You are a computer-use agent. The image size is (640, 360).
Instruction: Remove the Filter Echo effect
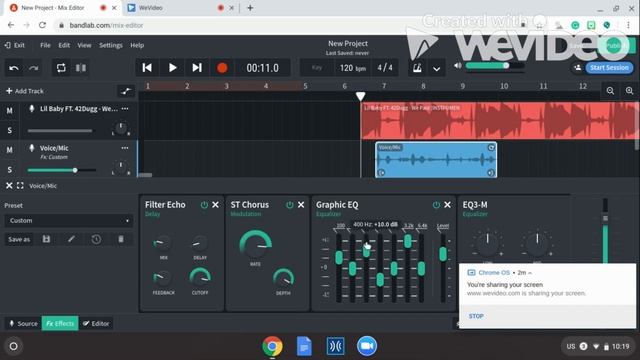click(x=216, y=205)
